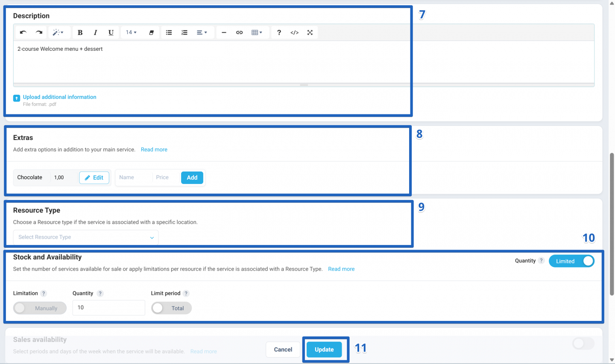Viewport: 615px width, 364px height.
Task: Toggle the Total limit period switch
Action: 171,308
